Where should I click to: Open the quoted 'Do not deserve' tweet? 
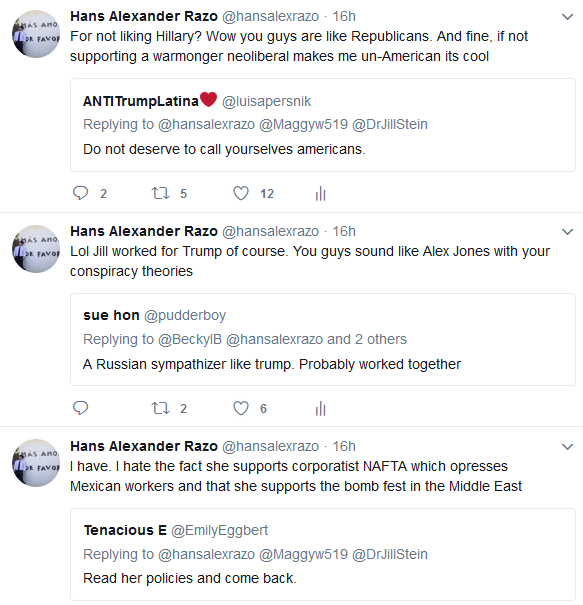323,125
